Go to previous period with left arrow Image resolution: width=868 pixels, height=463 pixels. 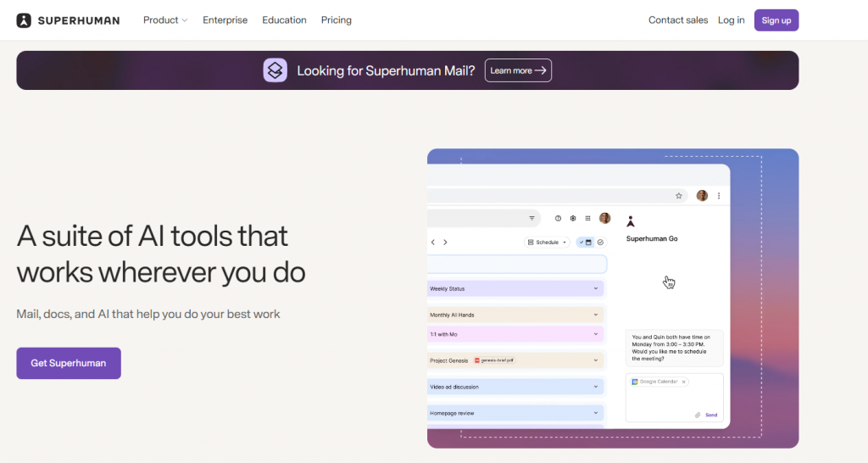pyautogui.click(x=433, y=242)
